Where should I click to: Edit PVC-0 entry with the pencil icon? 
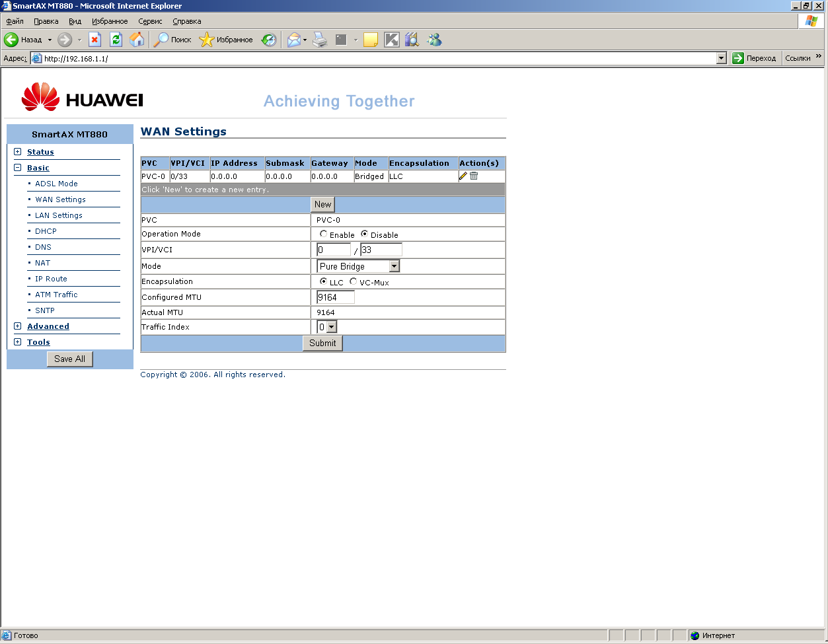click(463, 176)
